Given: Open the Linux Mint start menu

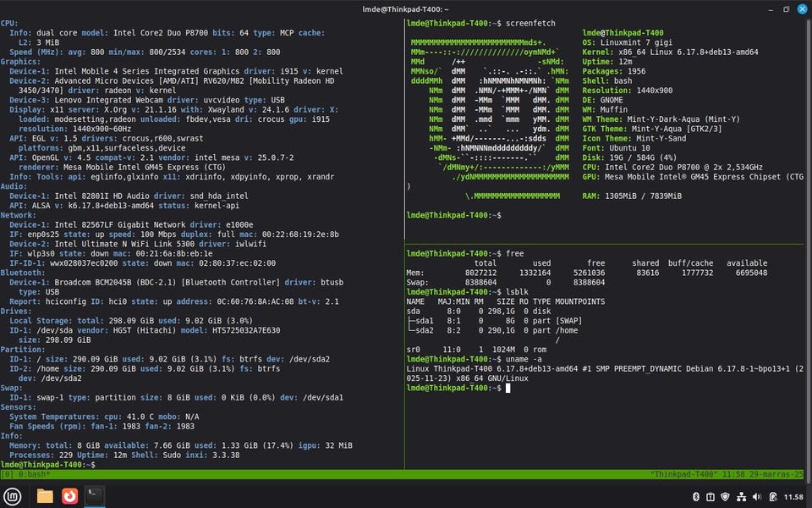Looking at the screenshot, I should point(13,497).
